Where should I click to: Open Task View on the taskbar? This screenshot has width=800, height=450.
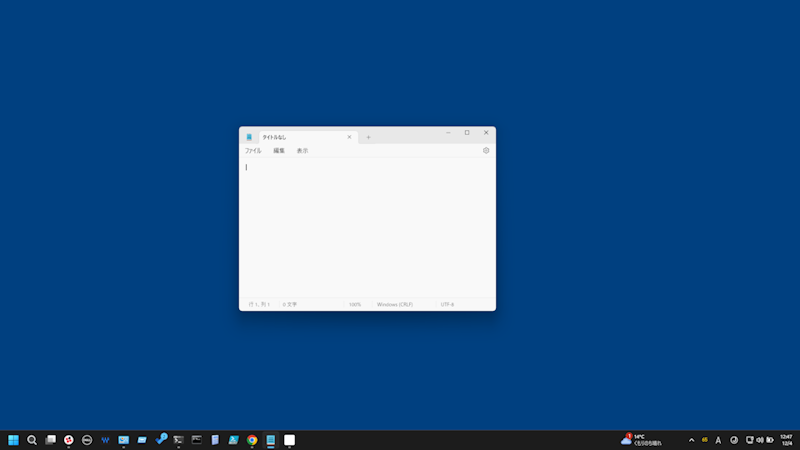point(50,440)
